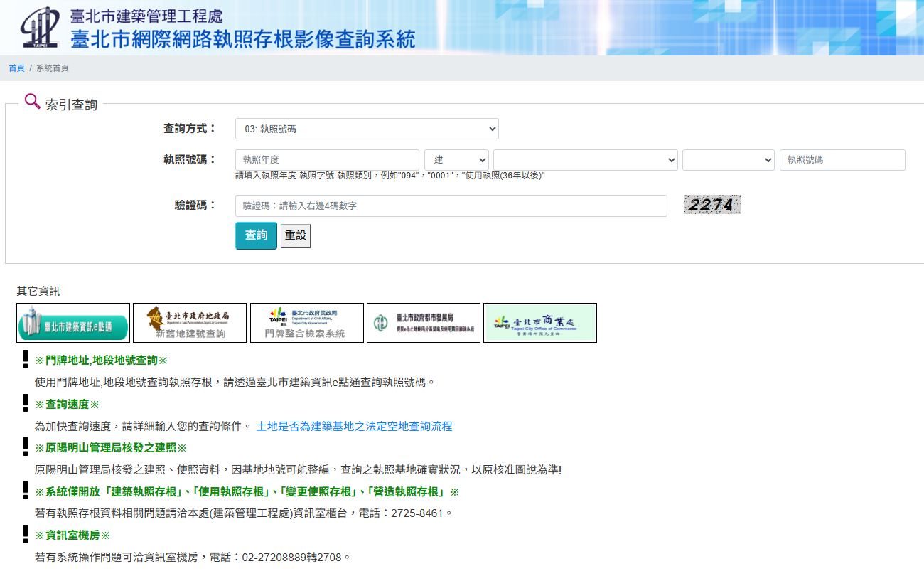The image size is (924, 581).
Task: Click the 查詢方式: field label
Action: pyautogui.click(x=190, y=129)
